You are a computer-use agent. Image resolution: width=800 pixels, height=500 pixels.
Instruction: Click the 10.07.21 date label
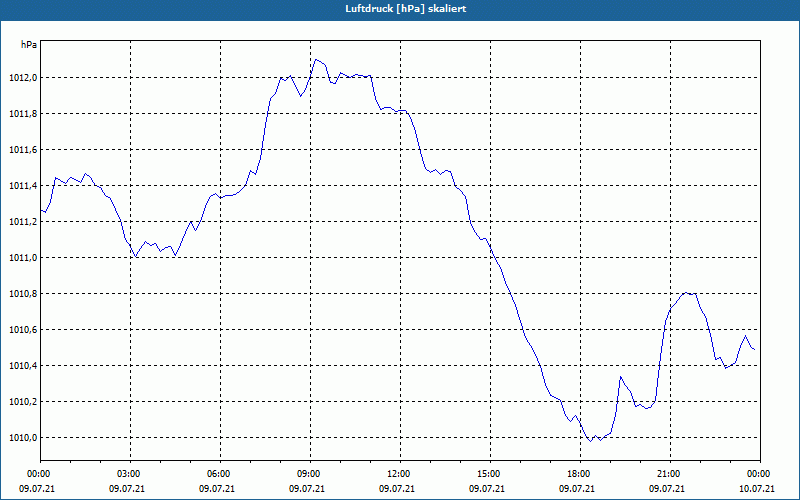click(757, 489)
